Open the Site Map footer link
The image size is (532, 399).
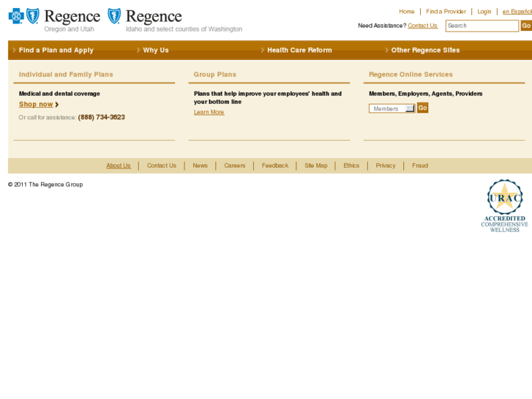tap(316, 165)
